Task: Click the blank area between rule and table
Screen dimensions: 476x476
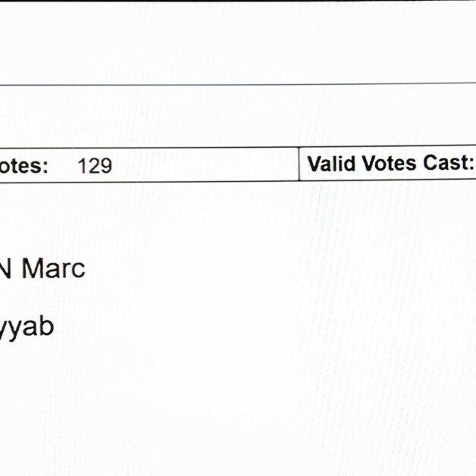Action: tap(238, 116)
